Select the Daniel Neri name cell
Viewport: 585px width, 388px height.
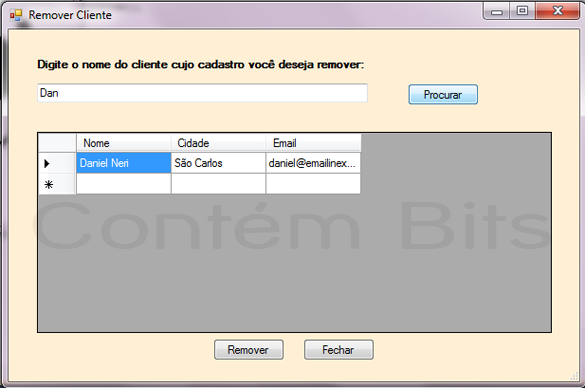pos(123,163)
